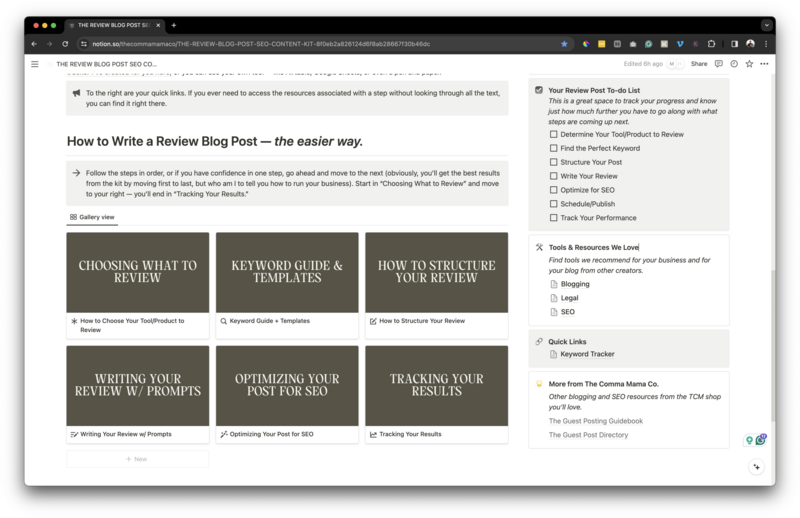
Task: Click the chart icon on Tracking Your Results card
Action: [x=373, y=434]
